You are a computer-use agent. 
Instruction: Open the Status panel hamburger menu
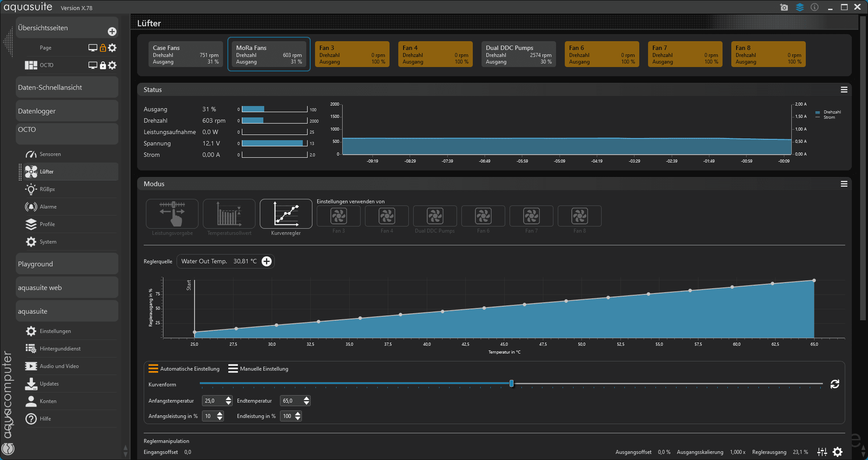click(844, 90)
